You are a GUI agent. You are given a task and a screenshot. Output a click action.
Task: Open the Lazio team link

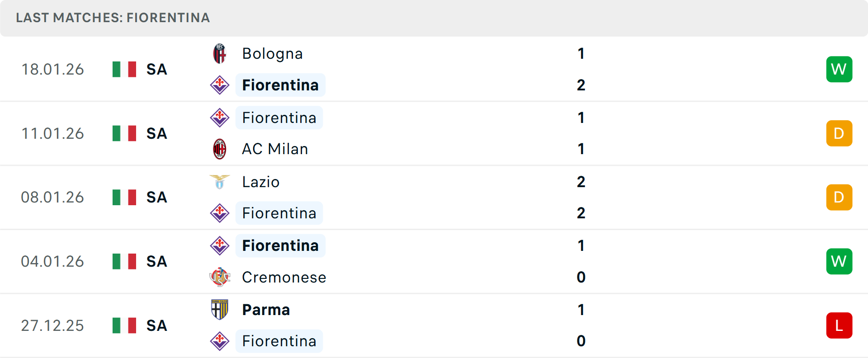261,182
